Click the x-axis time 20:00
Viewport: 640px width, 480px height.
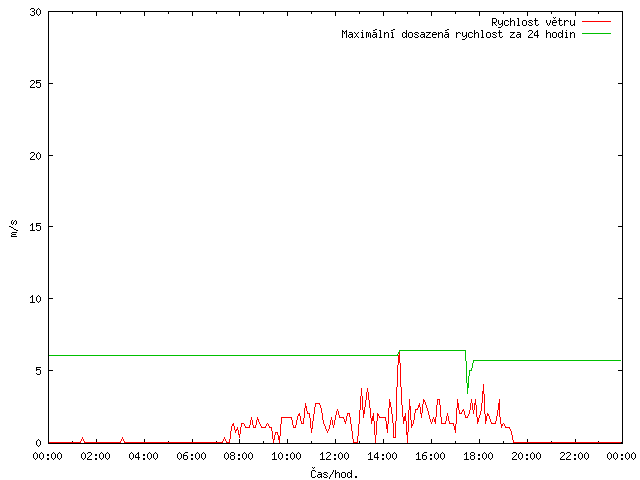click(x=526, y=456)
